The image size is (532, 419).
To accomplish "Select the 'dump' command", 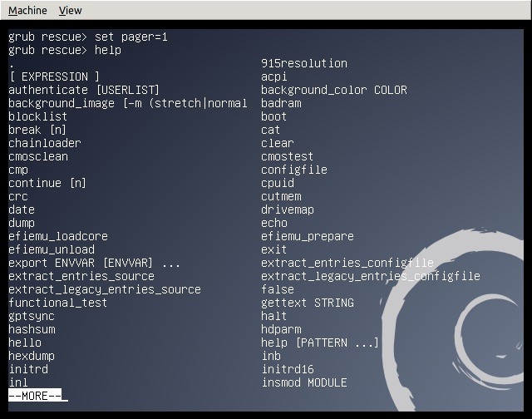I will [22, 223].
